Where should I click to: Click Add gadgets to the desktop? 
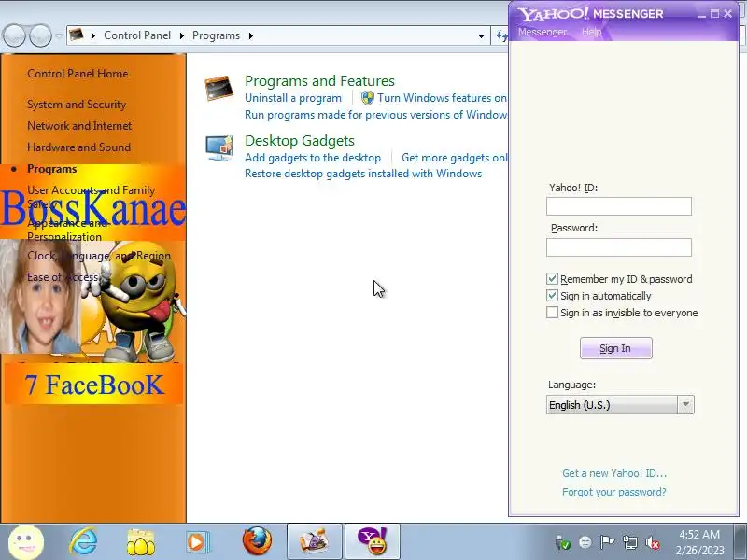tap(313, 158)
